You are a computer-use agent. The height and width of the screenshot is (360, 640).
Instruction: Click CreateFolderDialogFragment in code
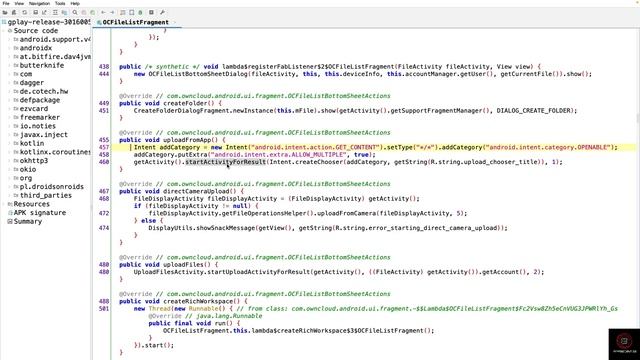click(x=181, y=111)
